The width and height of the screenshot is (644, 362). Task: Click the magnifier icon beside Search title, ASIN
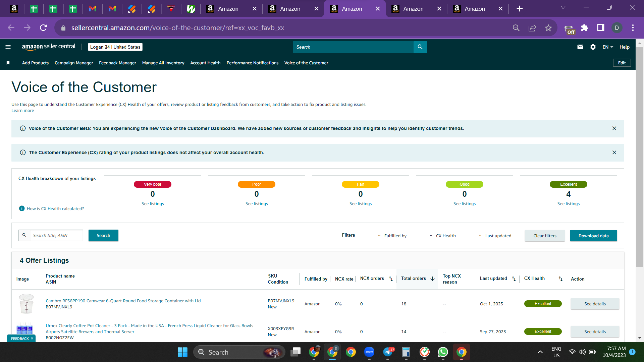pos(24,235)
